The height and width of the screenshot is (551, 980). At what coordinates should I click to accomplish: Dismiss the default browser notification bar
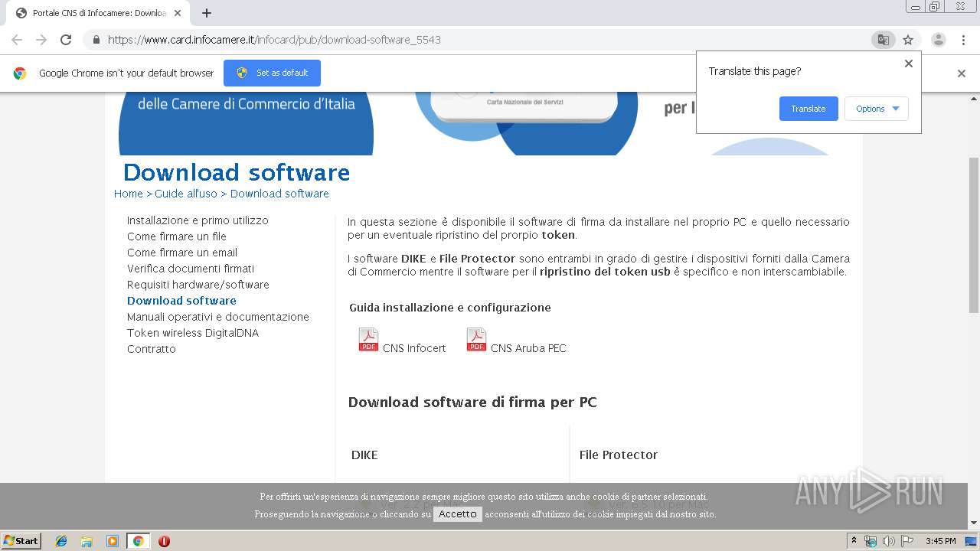(962, 73)
